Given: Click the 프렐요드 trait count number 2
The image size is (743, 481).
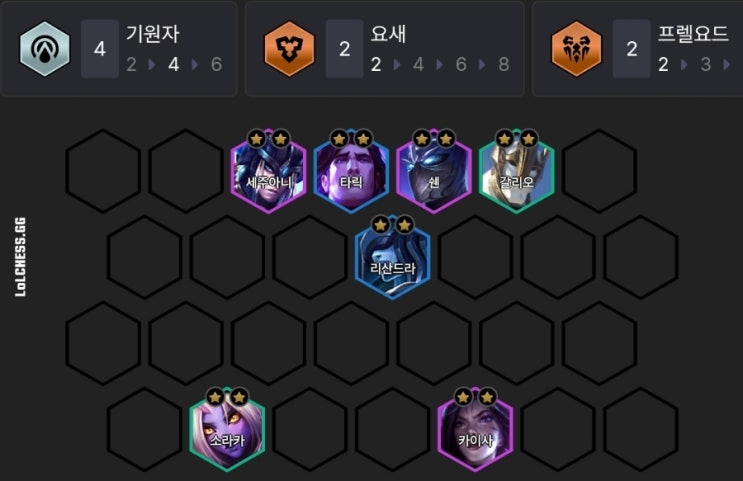Looking at the screenshot, I should pos(632,49).
